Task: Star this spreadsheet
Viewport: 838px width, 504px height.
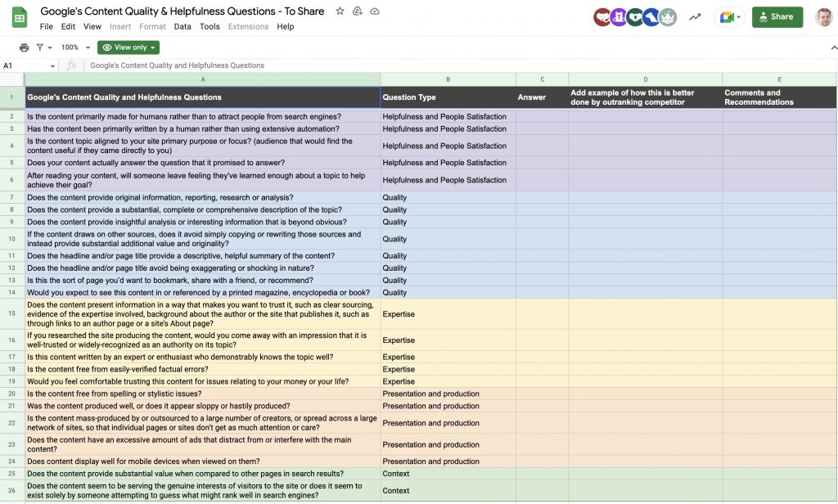Action: point(340,11)
